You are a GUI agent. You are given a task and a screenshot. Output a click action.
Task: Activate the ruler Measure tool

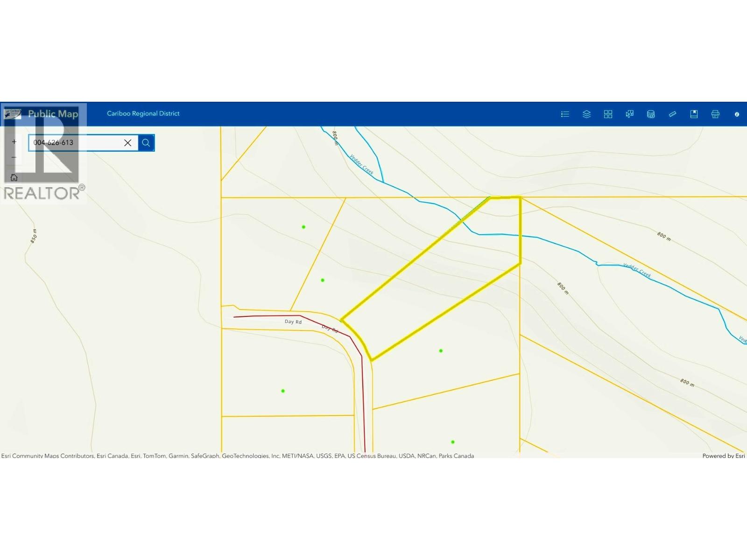pyautogui.click(x=672, y=114)
